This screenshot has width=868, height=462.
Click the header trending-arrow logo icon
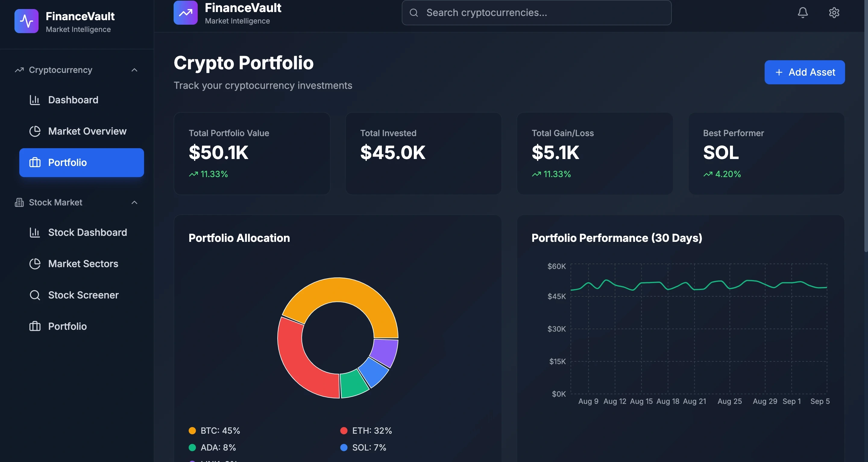tap(185, 13)
